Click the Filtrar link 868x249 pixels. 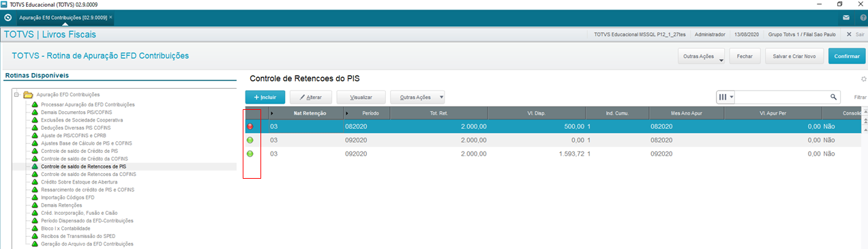[860, 98]
